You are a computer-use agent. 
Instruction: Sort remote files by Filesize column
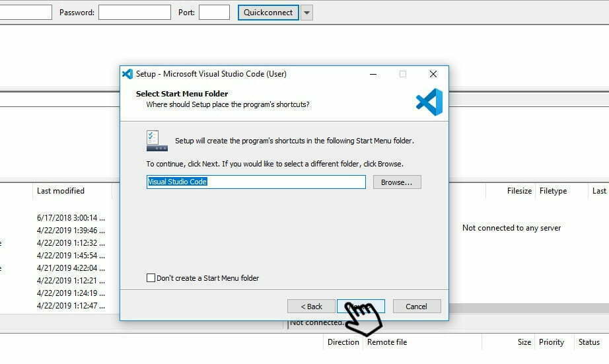pos(519,191)
